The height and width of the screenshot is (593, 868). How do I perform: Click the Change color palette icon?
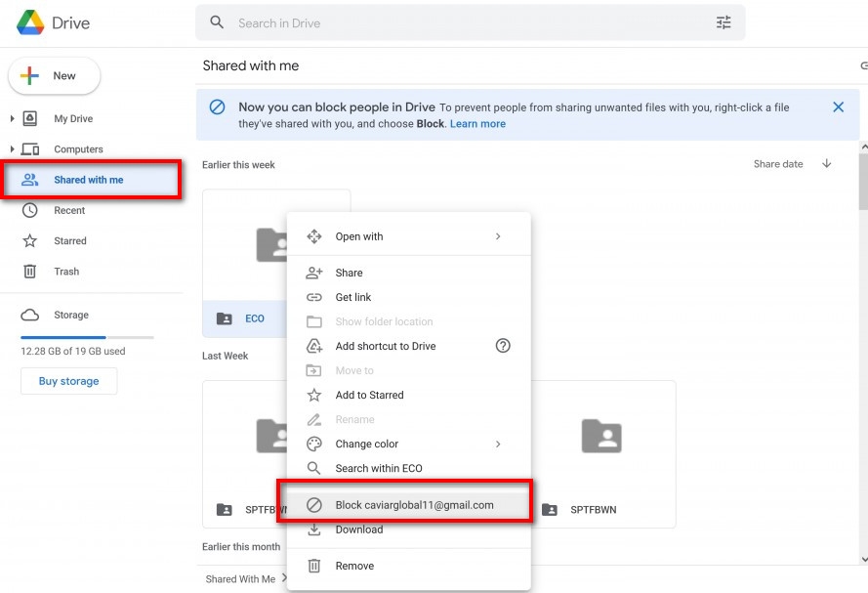[x=313, y=445]
